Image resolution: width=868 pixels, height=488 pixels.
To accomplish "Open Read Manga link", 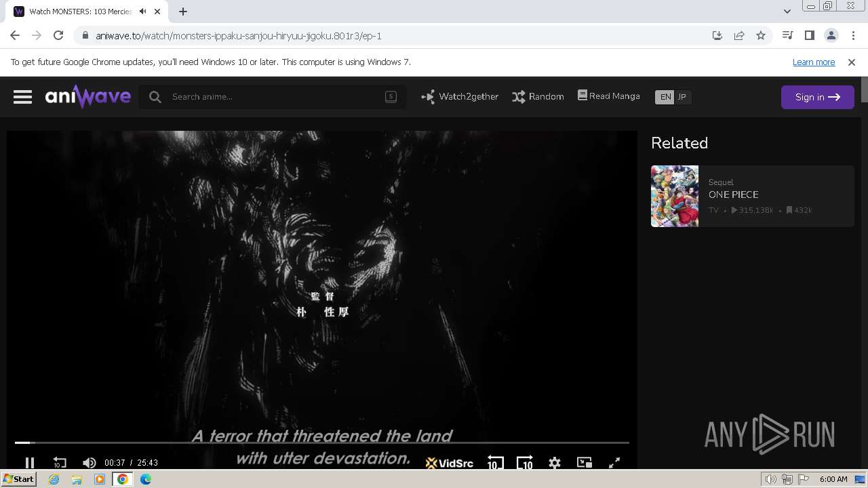I will click(x=609, y=96).
